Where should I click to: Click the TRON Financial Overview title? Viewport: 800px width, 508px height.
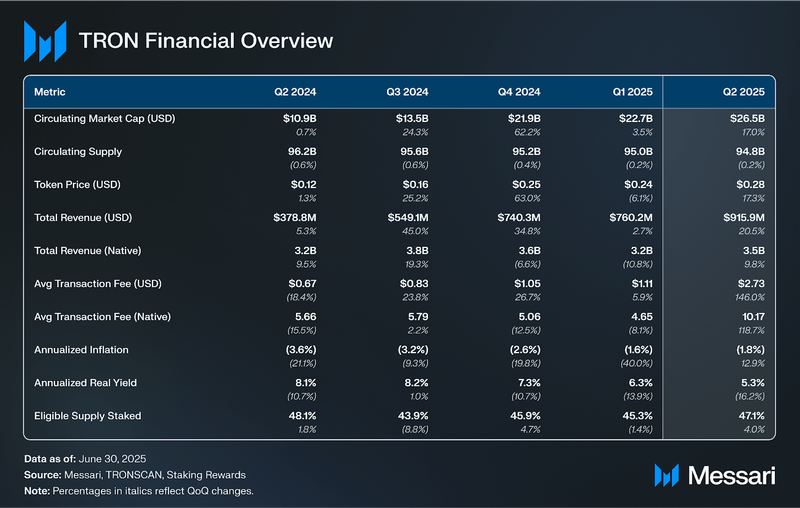[x=206, y=41]
